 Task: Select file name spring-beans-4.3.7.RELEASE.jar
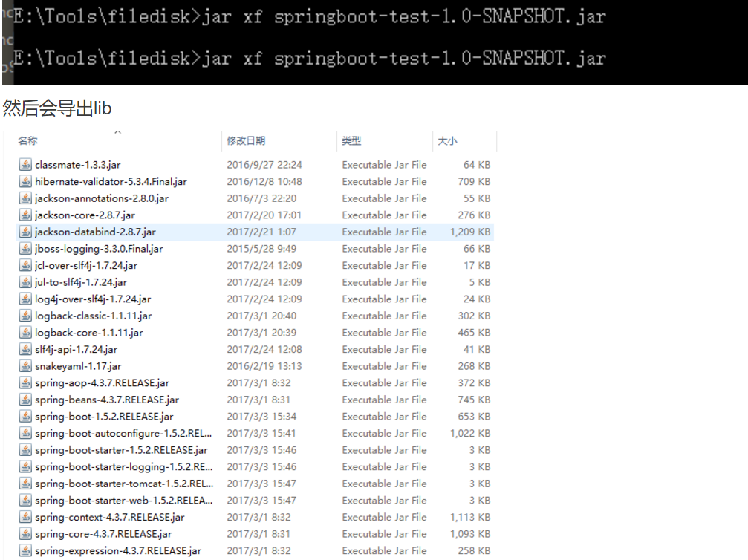point(107,400)
